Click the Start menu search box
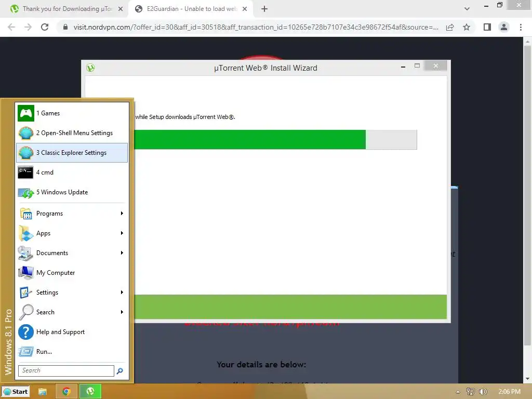This screenshot has width=532, height=399. click(66, 370)
